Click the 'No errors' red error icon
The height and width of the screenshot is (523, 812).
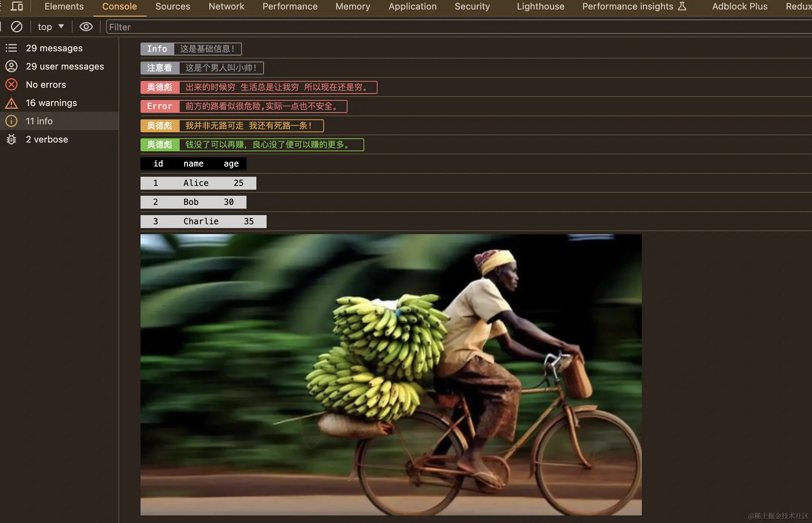click(11, 84)
